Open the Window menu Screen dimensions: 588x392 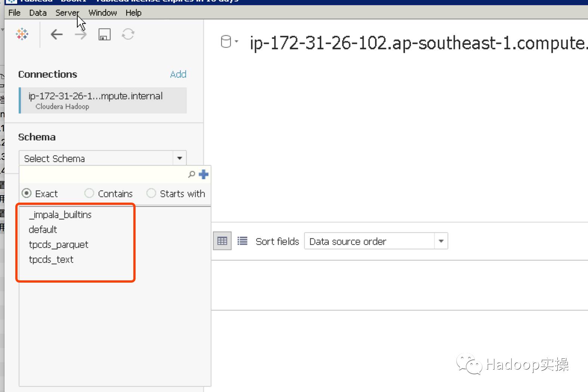coord(103,13)
